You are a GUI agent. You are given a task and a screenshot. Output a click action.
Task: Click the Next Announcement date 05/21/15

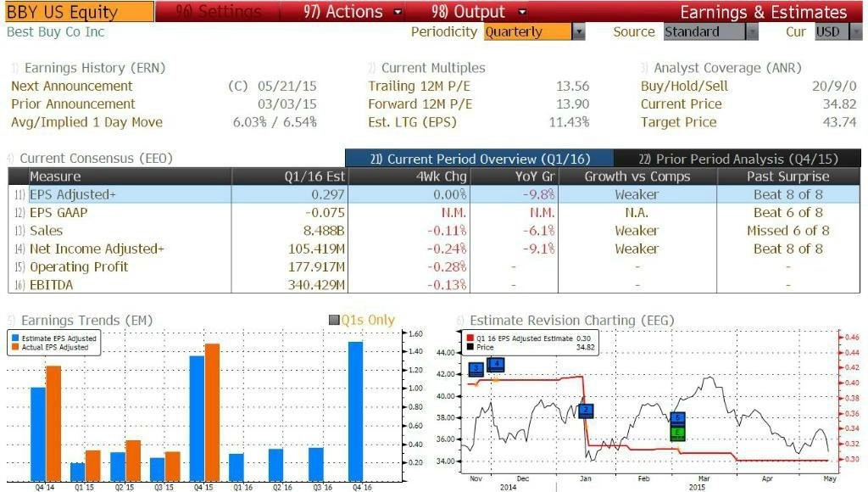point(287,87)
